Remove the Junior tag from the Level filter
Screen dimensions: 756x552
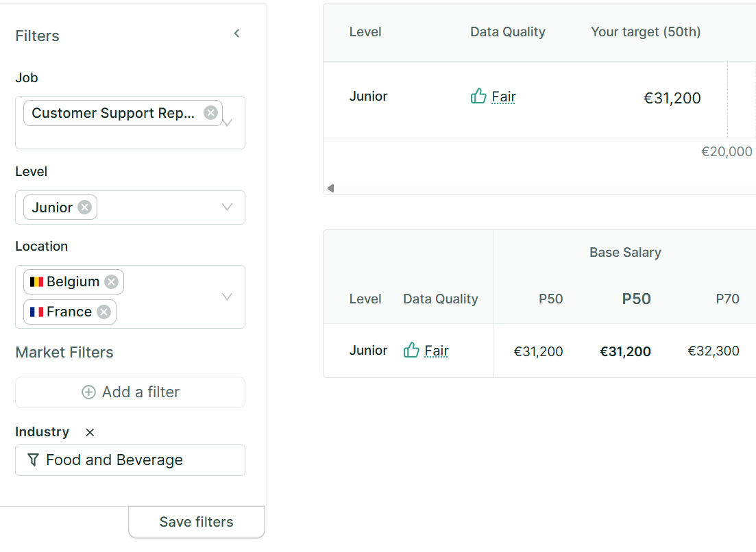[84, 207]
